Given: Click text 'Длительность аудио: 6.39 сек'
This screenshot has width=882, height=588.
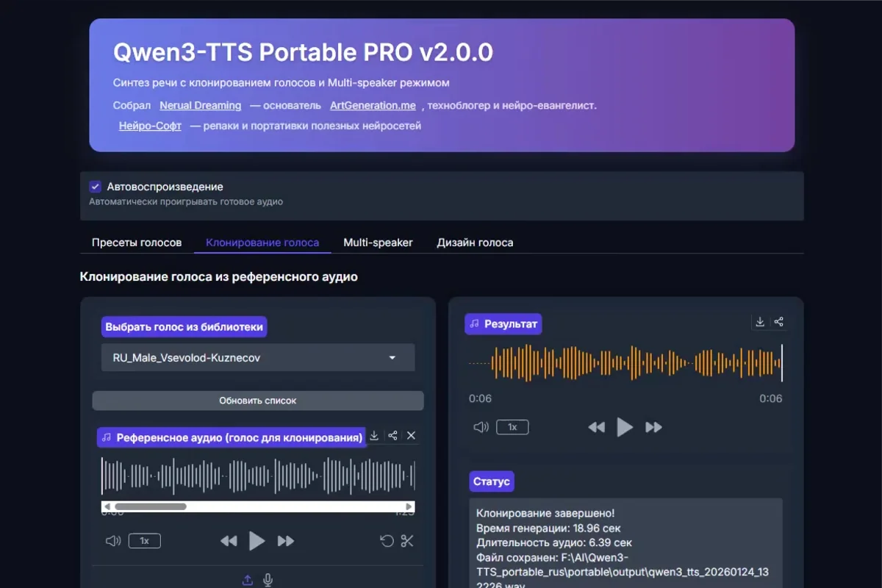Looking at the screenshot, I should click(554, 542).
